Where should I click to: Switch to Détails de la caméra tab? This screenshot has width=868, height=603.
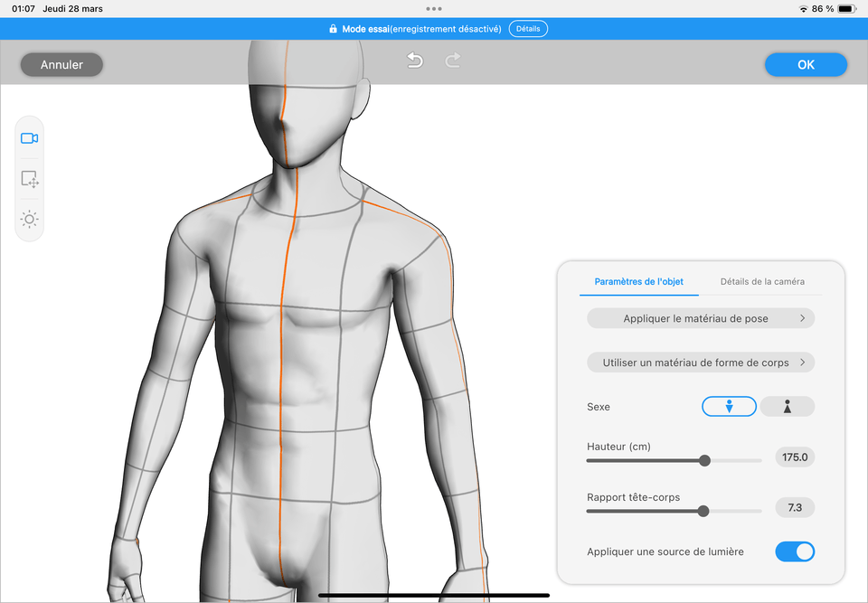click(762, 281)
